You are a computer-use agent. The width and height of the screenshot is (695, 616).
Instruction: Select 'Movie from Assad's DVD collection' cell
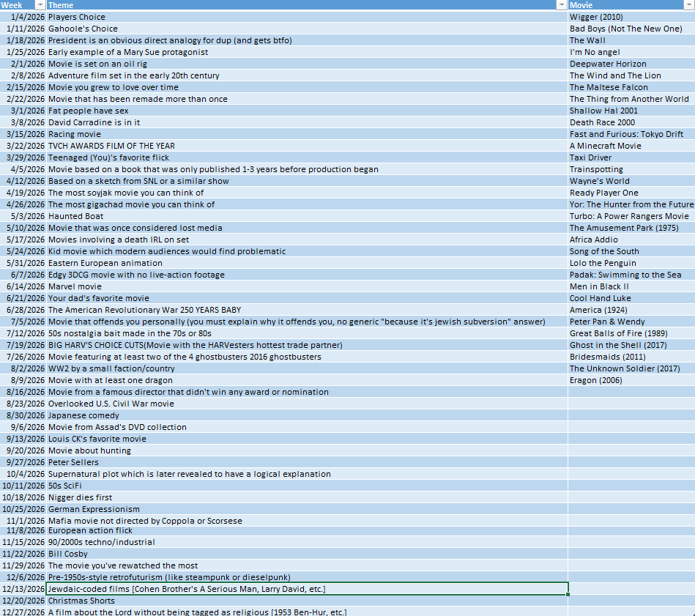click(307, 427)
